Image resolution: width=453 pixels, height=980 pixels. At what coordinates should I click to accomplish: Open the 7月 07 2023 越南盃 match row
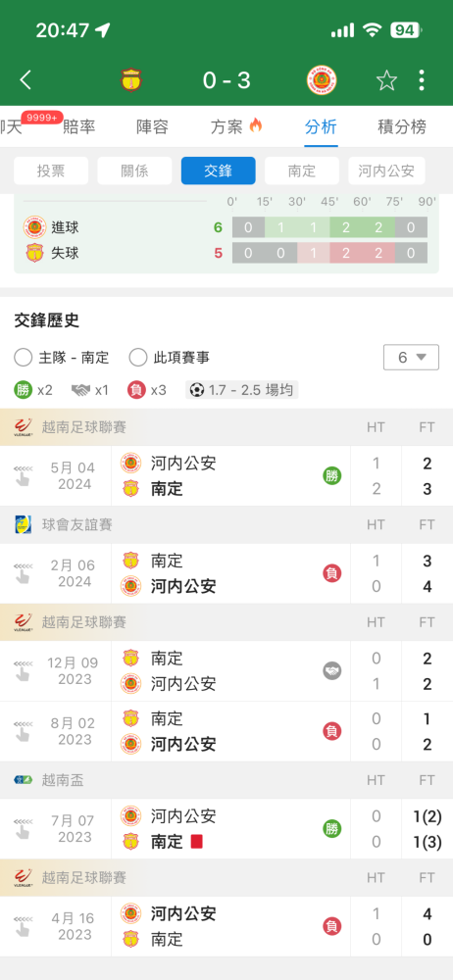tap(226, 829)
